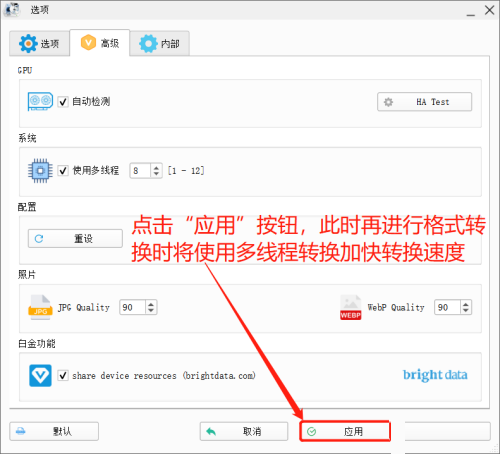
Task: Click the 应用 apply button
Action: point(345,431)
